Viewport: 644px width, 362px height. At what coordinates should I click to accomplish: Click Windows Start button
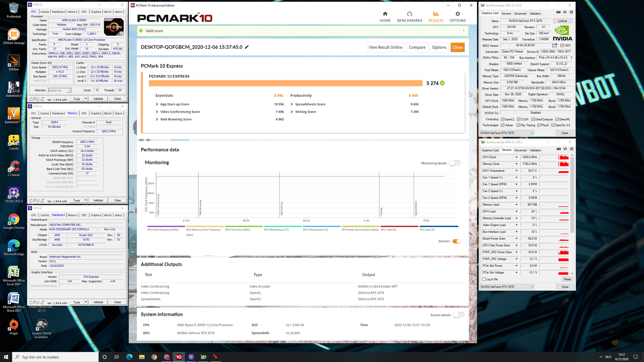(x=7, y=357)
